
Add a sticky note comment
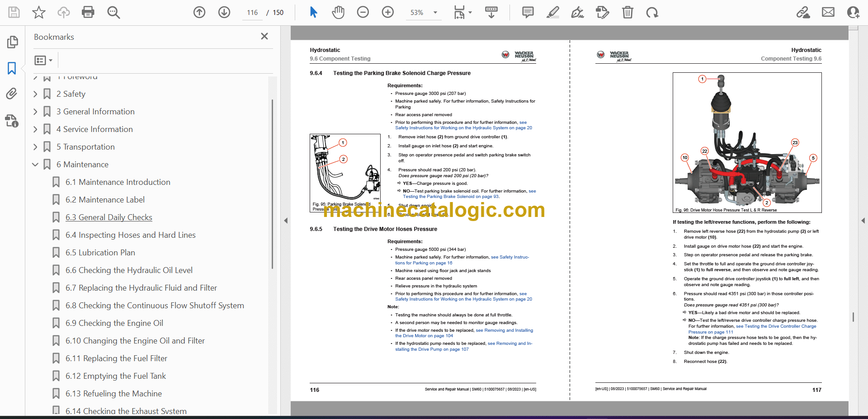pyautogui.click(x=528, y=12)
